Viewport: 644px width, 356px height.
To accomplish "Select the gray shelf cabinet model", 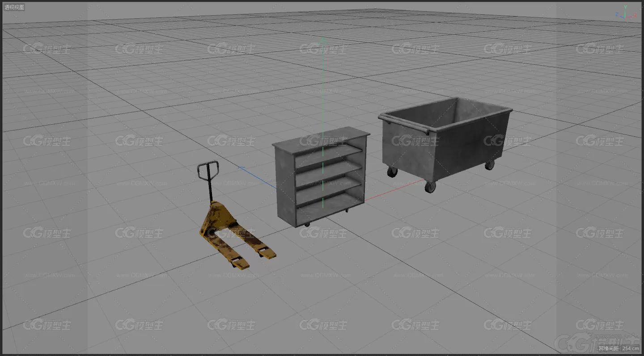I will pyautogui.click(x=321, y=177).
